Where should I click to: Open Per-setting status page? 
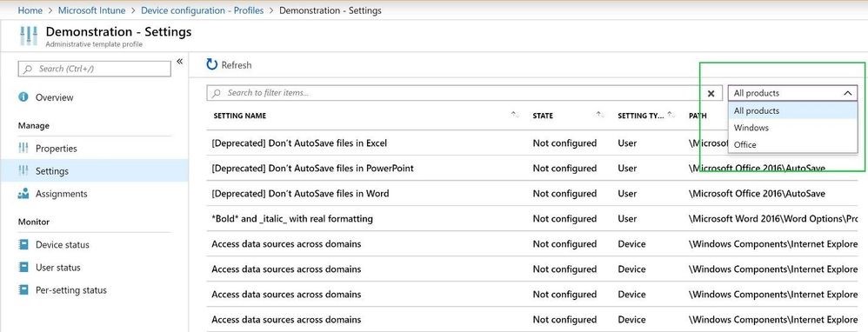click(70, 290)
